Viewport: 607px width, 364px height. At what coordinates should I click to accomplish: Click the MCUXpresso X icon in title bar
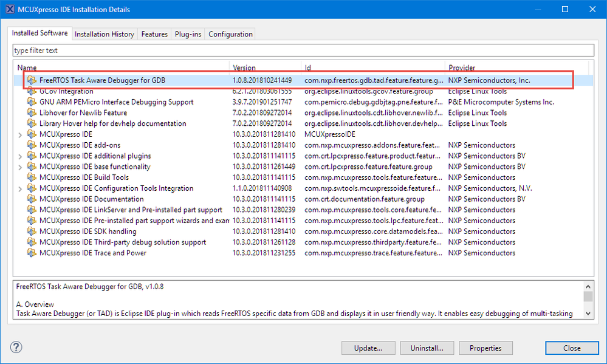[10, 9]
